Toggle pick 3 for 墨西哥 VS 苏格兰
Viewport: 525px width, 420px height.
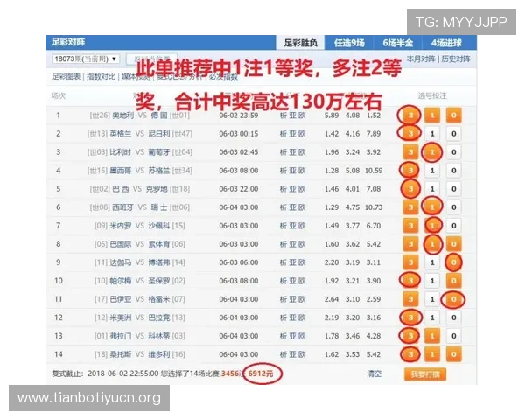tap(410, 171)
